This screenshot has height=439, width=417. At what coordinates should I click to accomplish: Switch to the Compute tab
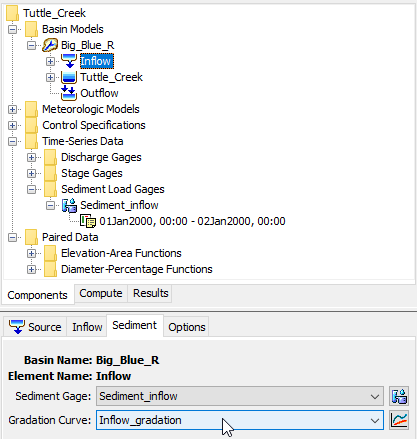101,293
